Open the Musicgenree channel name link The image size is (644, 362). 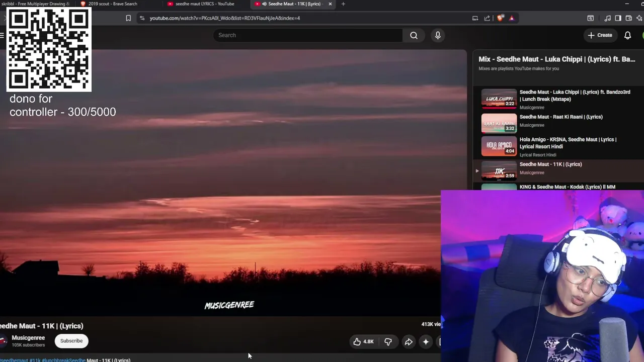[x=28, y=338]
